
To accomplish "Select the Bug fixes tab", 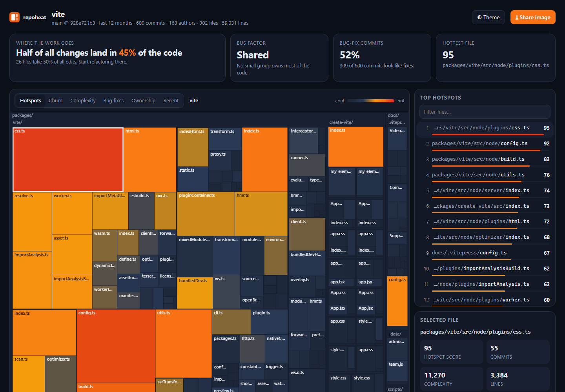I will 113,101.
